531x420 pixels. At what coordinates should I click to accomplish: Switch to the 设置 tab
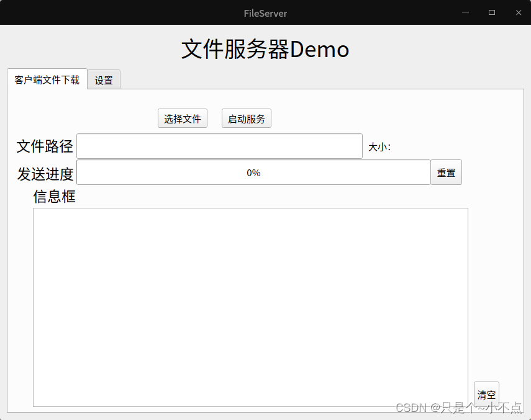(x=104, y=80)
